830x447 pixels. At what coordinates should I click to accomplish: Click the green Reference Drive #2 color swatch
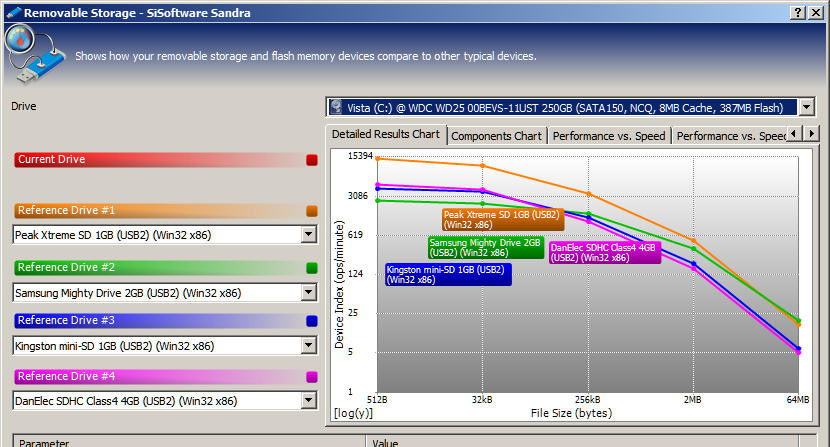click(x=312, y=268)
